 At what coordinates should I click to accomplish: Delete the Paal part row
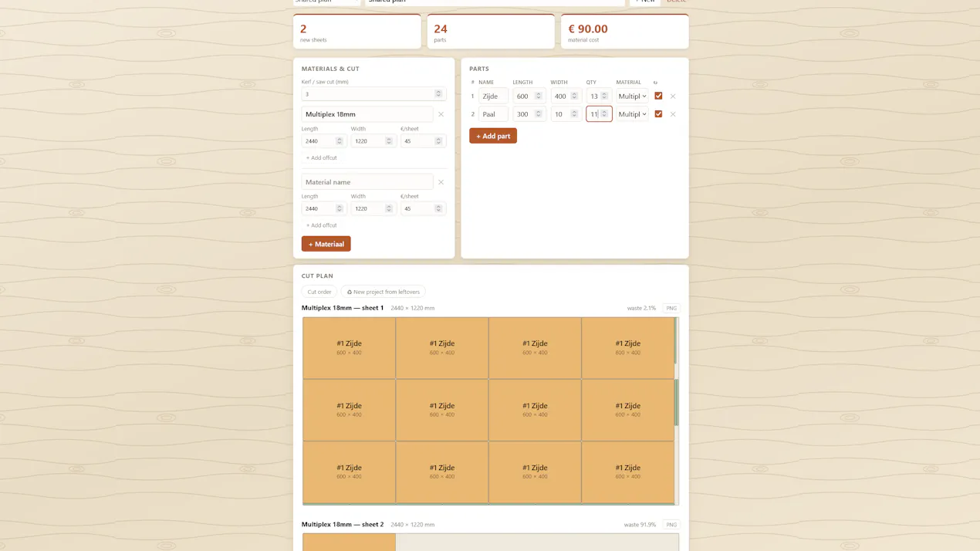673,114
